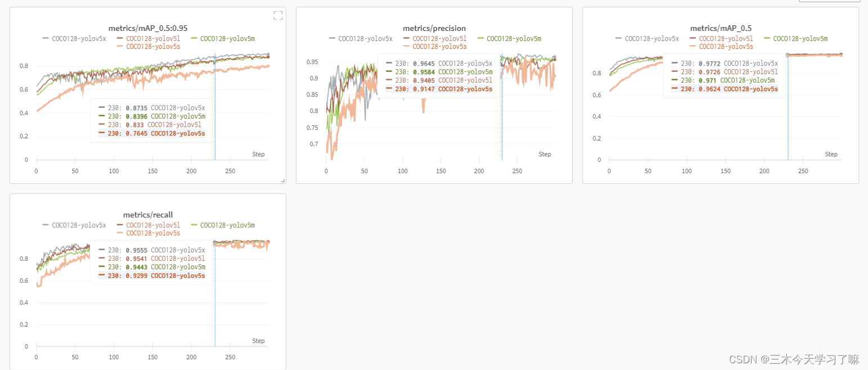
Task: Click recall tooltip value 0.9443 yolov5m
Action: (x=137, y=267)
